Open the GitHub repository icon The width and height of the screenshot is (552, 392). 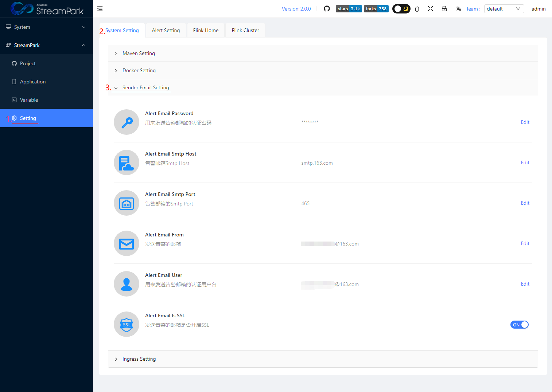click(327, 9)
